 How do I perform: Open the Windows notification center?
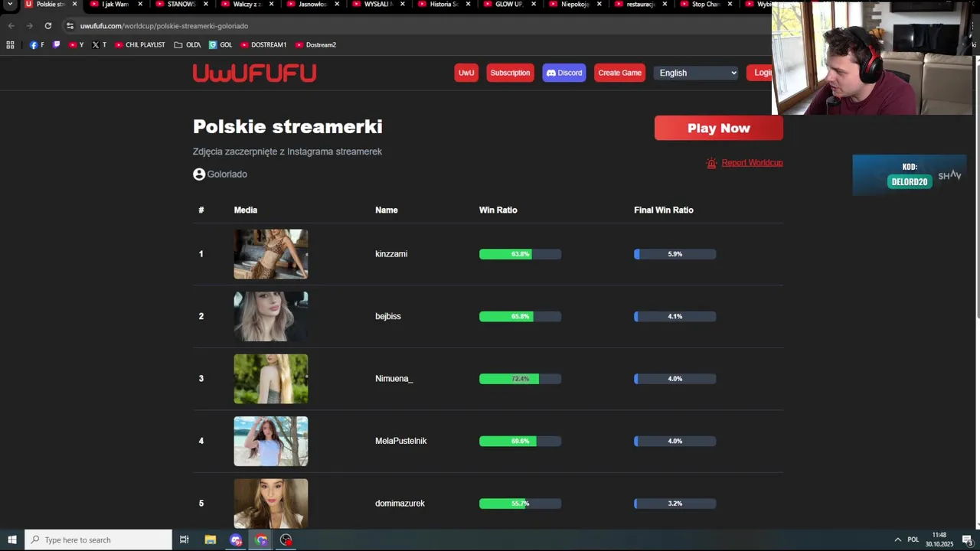coord(967,540)
